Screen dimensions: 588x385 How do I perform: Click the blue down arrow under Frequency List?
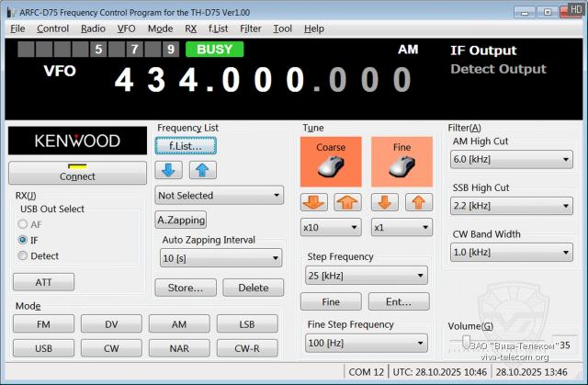pos(169,170)
